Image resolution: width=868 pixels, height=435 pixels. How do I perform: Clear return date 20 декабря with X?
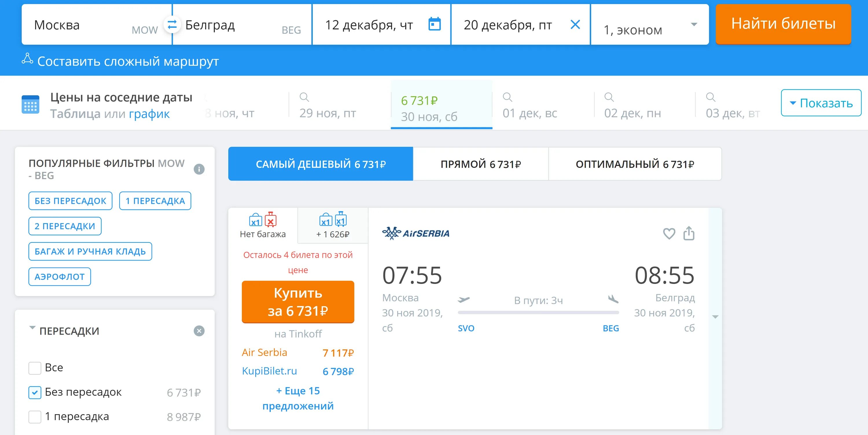[x=575, y=24]
